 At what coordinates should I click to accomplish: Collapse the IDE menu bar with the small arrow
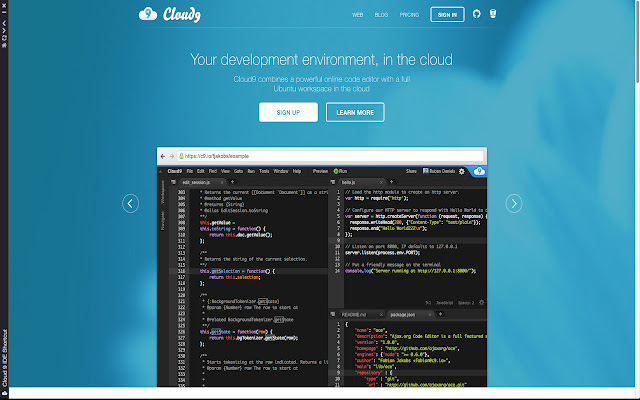[160, 171]
